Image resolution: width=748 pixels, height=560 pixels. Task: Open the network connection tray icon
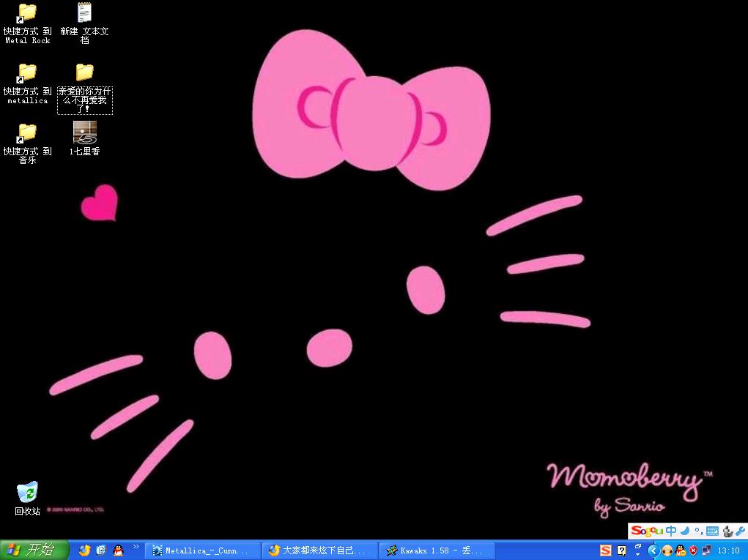(x=706, y=551)
